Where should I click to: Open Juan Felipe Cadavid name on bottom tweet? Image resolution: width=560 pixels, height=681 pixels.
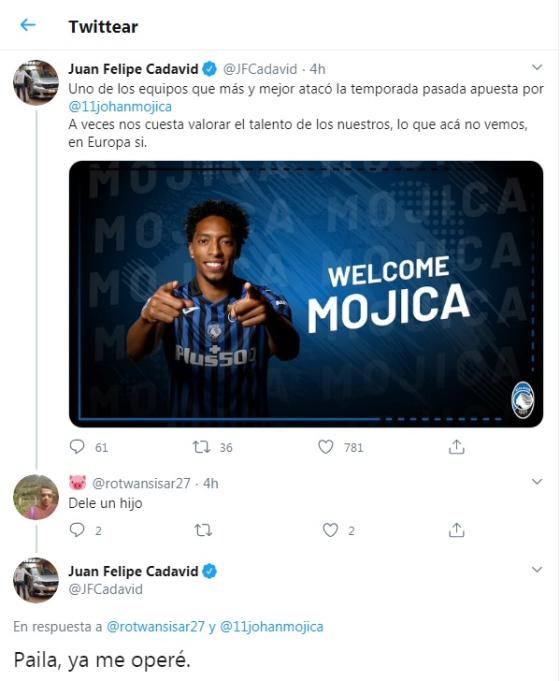pyautogui.click(x=133, y=571)
